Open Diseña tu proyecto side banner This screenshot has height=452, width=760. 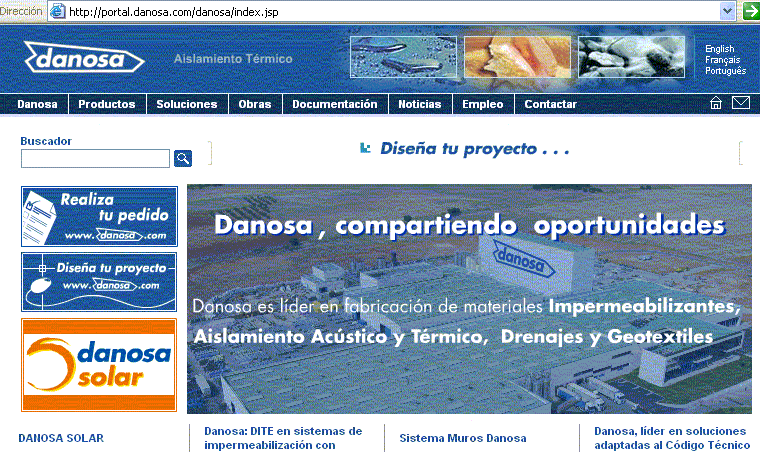tap(99, 282)
